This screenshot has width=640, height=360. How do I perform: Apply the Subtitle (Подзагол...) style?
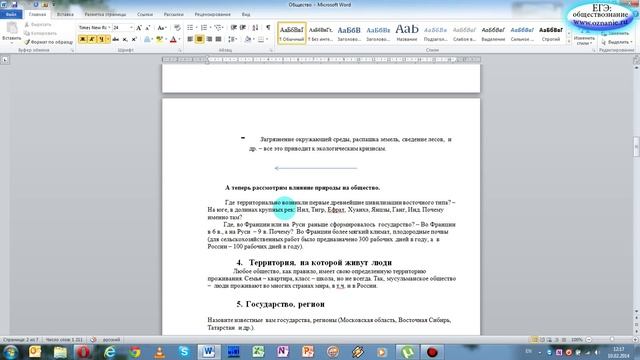[436, 33]
